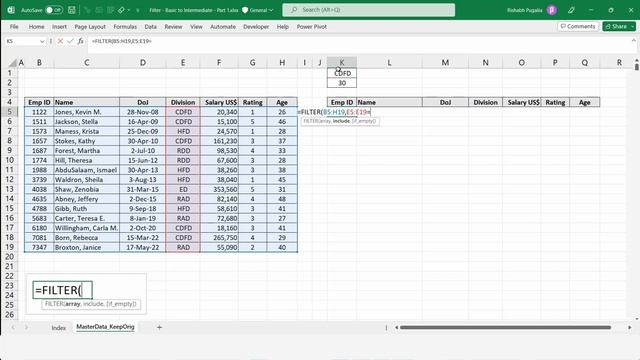
Task: Click the Share button
Action: (x=616, y=27)
